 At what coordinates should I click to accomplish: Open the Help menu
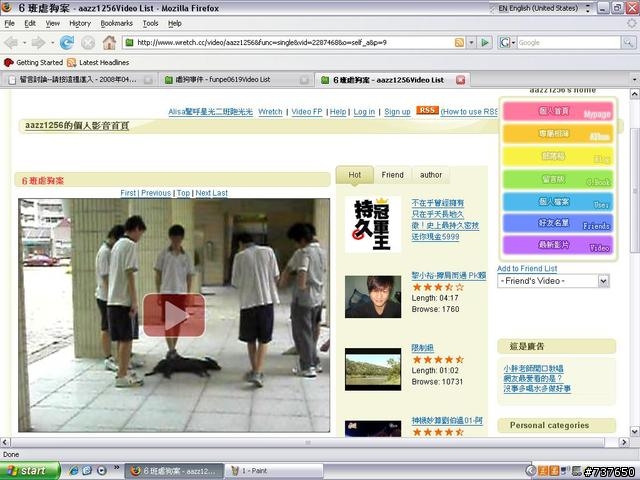pyautogui.click(x=175, y=24)
